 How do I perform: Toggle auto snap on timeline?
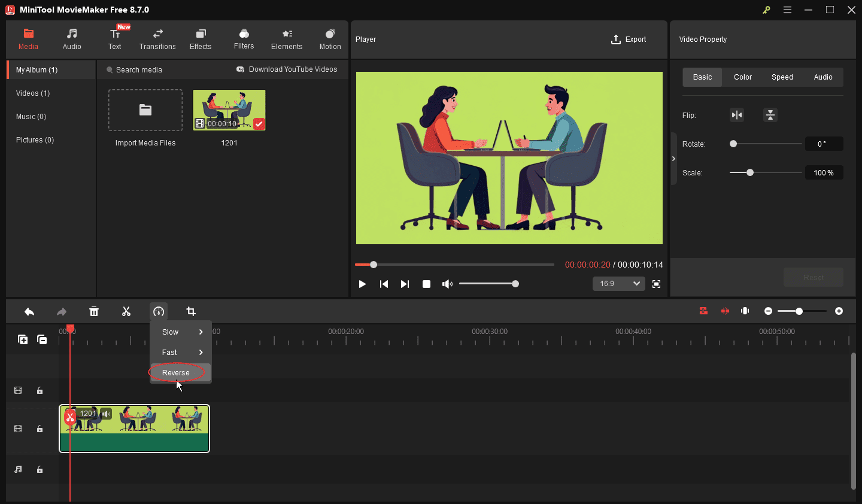[x=703, y=311]
